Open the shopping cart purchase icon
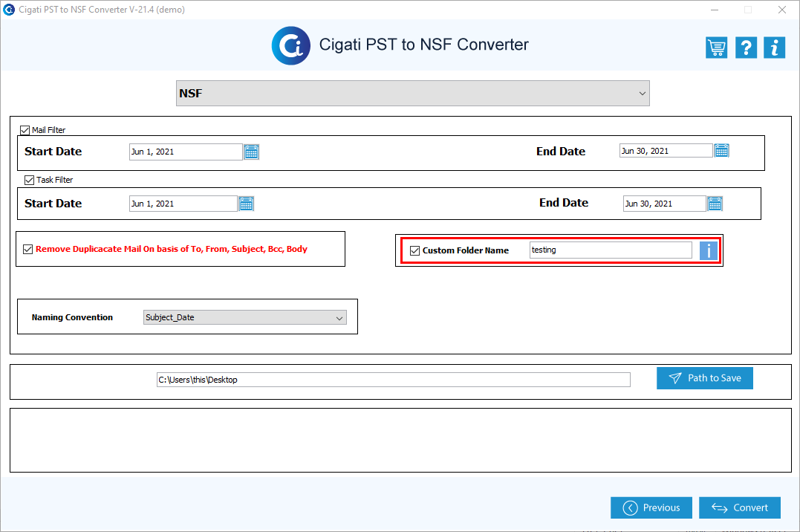 [x=716, y=48]
